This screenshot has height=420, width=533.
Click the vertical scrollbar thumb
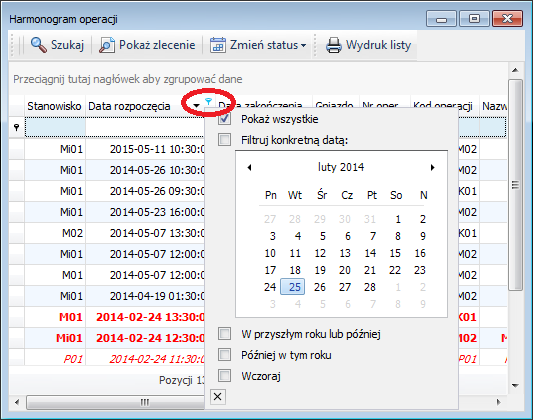tap(515, 185)
